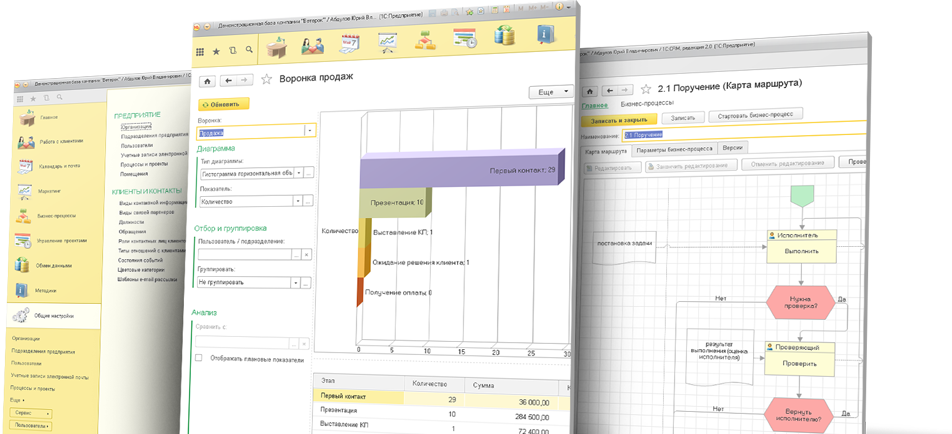
Task: Click the Стартовать бизнес-процесс button
Action: [756, 115]
